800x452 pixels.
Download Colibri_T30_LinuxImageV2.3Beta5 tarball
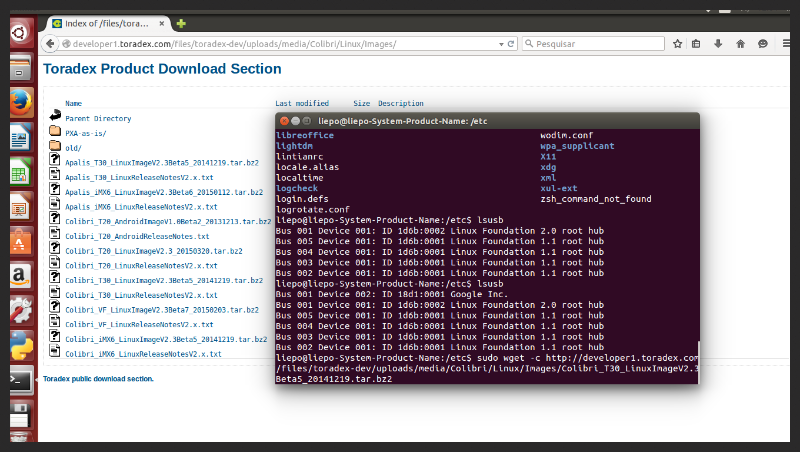pyautogui.click(x=164, y=281)
